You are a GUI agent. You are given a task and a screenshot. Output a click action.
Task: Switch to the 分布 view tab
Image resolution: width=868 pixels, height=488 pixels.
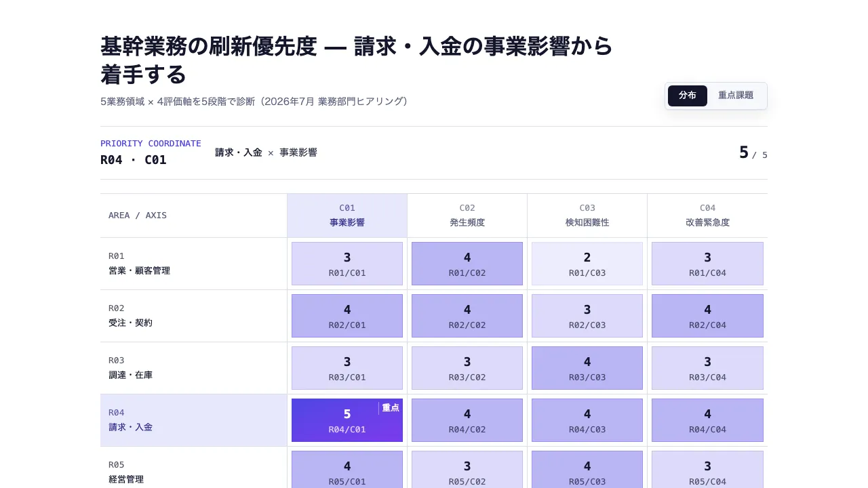[x=687, y=96]
